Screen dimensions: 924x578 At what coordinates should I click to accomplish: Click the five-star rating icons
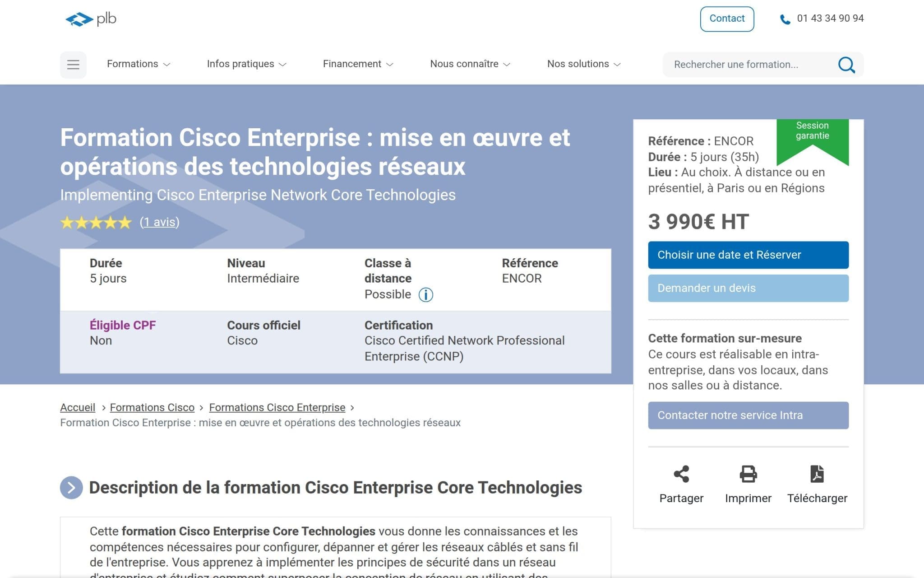pos(96,223)
